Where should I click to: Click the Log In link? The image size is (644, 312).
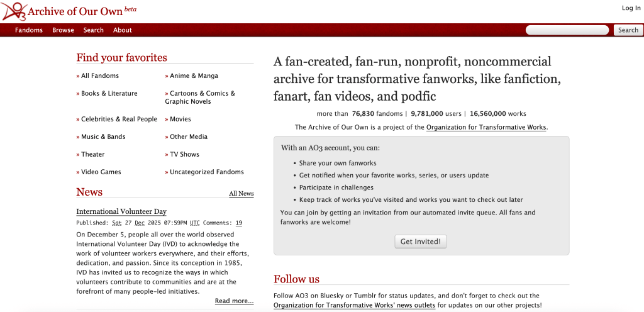point(631,8)
